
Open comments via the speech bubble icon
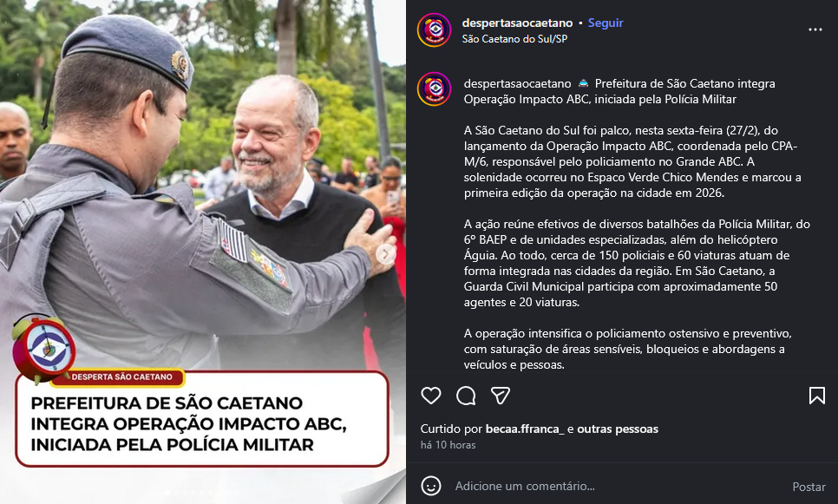coord(466,396)
